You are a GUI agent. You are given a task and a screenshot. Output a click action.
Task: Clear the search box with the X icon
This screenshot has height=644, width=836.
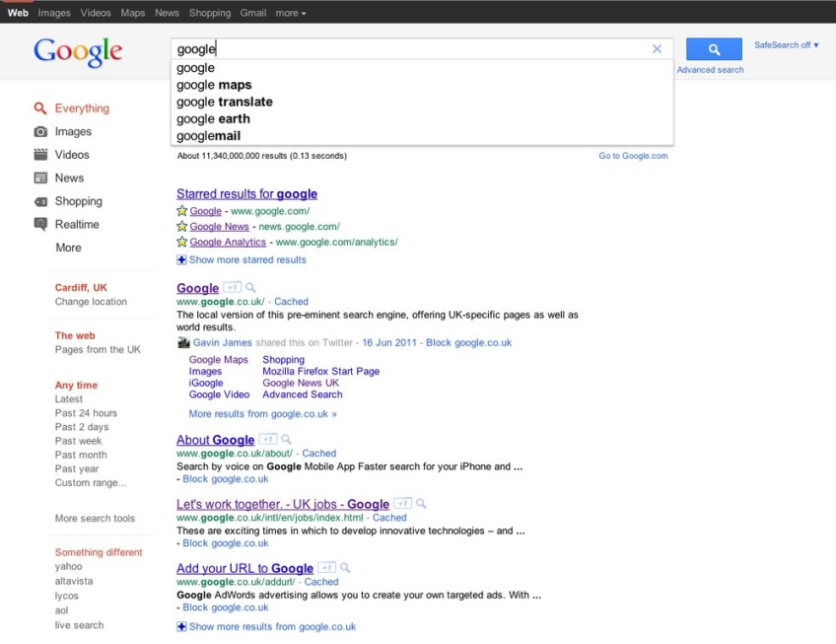[658, 49]
